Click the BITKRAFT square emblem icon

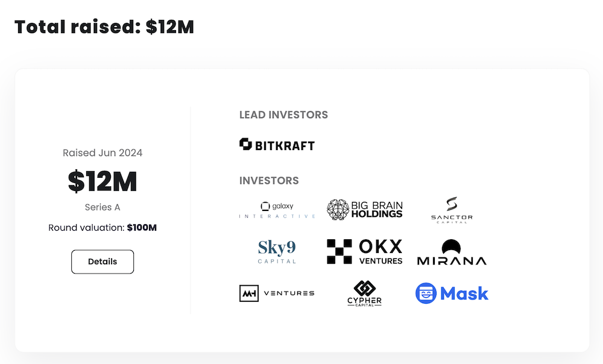coord(245,144)
